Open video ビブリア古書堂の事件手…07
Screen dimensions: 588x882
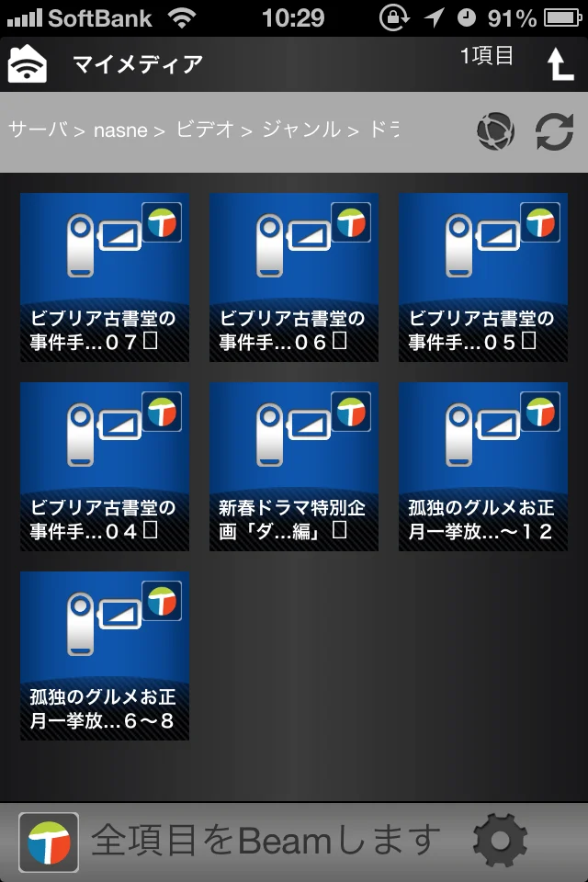tap(105, 277)
